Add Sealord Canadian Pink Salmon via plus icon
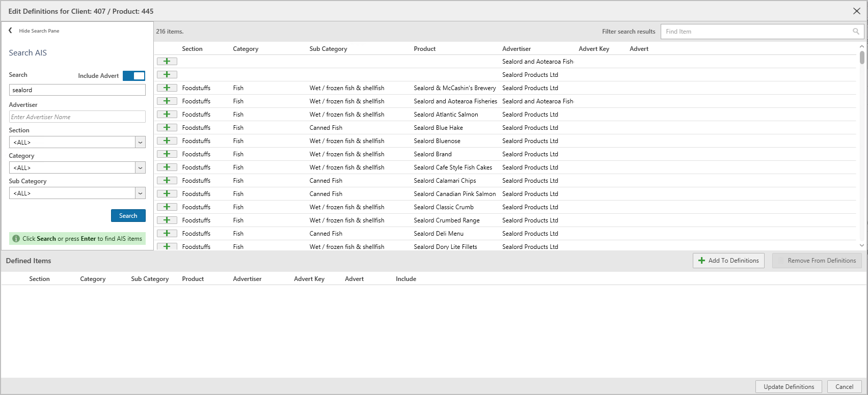 (x=167, y=193)
